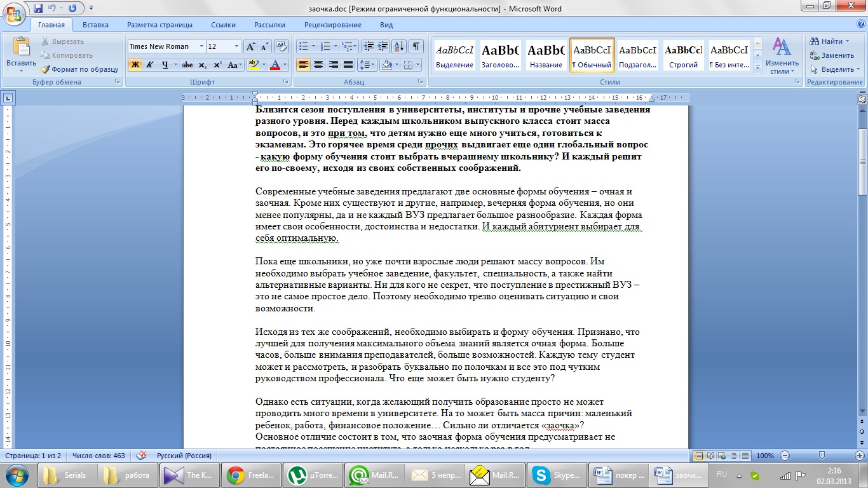The width and height of the screenshot is (868, 488).
Task: Open the line spacing dropdown
Action: click(367, 65)
